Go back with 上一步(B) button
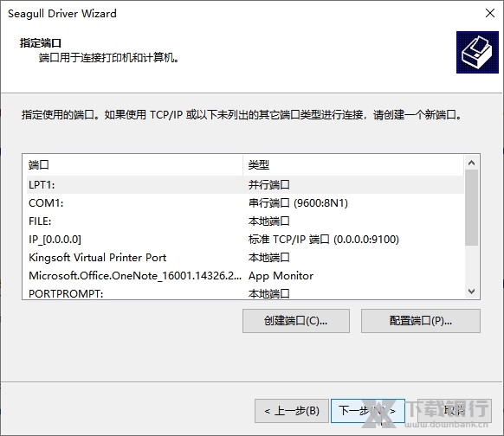504x436 pixels. 292,411
